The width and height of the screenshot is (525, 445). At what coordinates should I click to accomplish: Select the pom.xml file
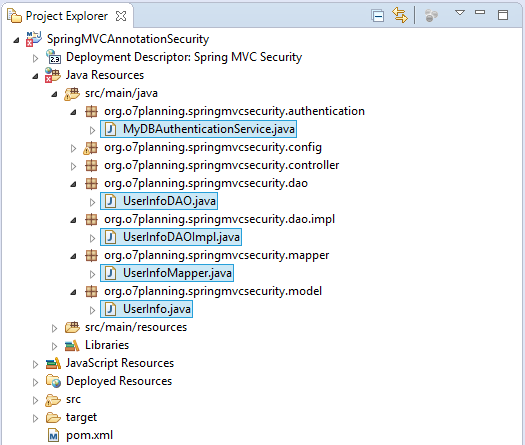pos(81,435)
